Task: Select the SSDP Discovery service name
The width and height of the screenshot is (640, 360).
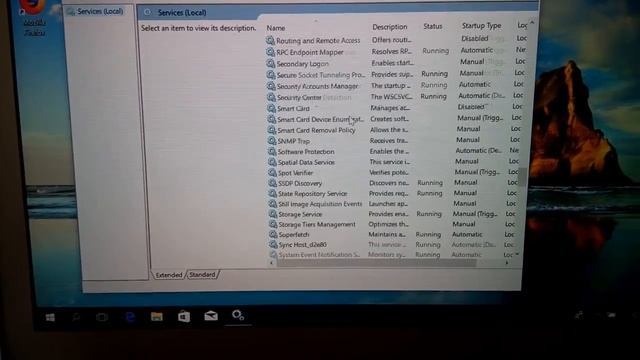Action: 300,184
